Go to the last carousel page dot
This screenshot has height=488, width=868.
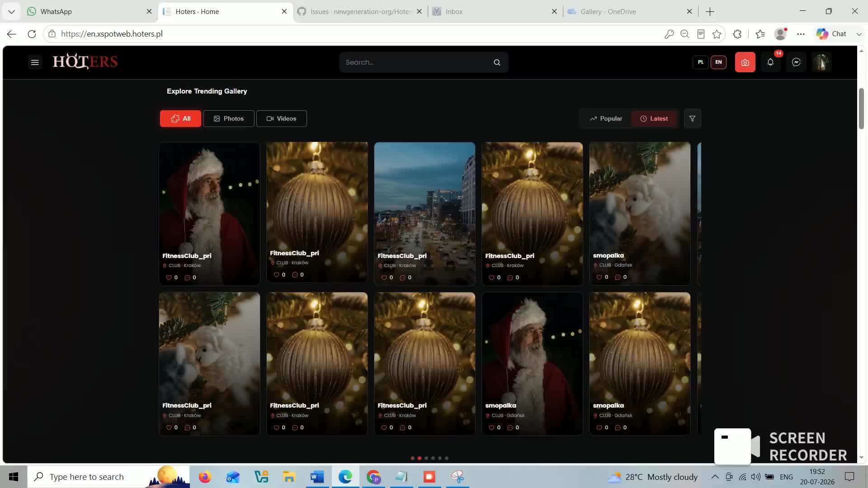[x=447, y=458]
